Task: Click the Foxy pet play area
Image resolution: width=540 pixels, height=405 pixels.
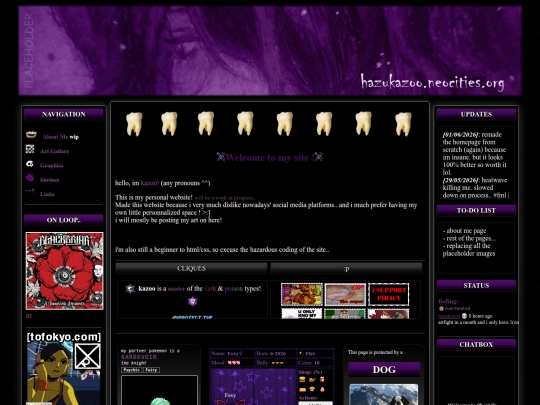Action: pos(253,387)
